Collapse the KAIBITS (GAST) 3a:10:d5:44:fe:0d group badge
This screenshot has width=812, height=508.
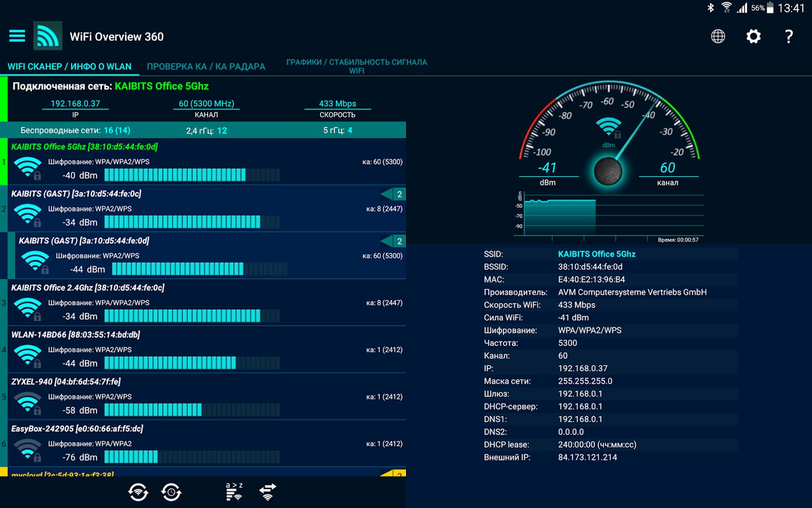tap(394, 241)
